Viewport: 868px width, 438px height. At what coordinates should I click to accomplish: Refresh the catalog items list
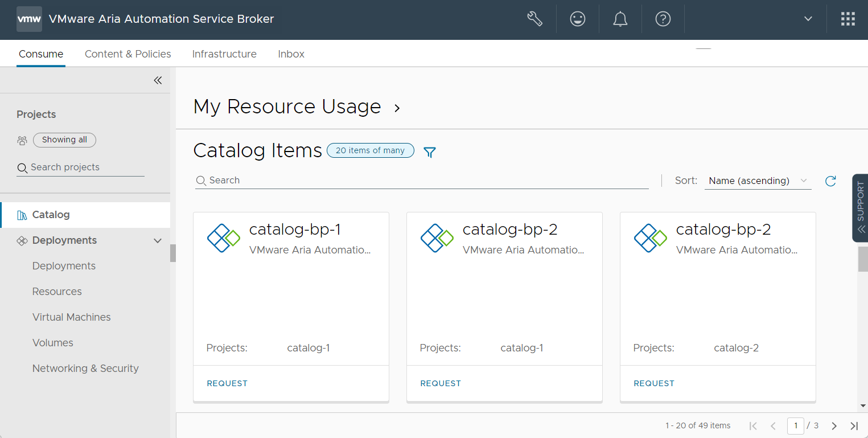[x=830, y=181]
